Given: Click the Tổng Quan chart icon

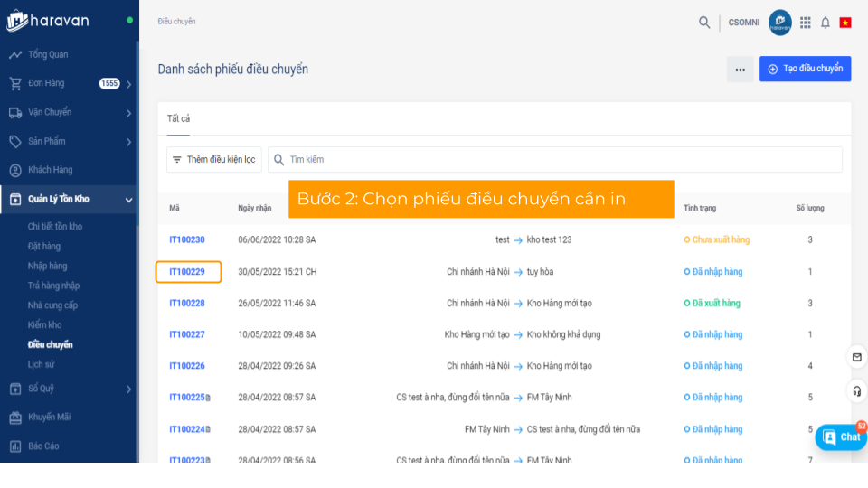Looking at the screenshot, I should click(x=15, y=55).
